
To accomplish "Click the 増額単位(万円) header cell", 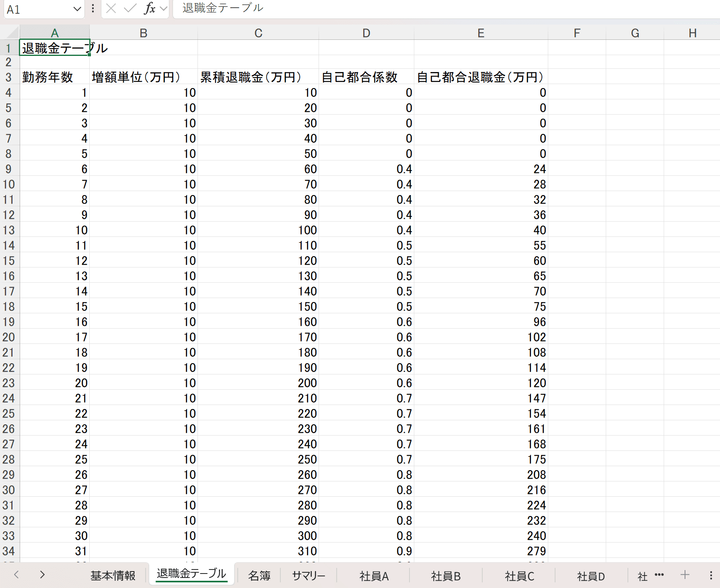I will pyautogui.click(x=144, y=77).
